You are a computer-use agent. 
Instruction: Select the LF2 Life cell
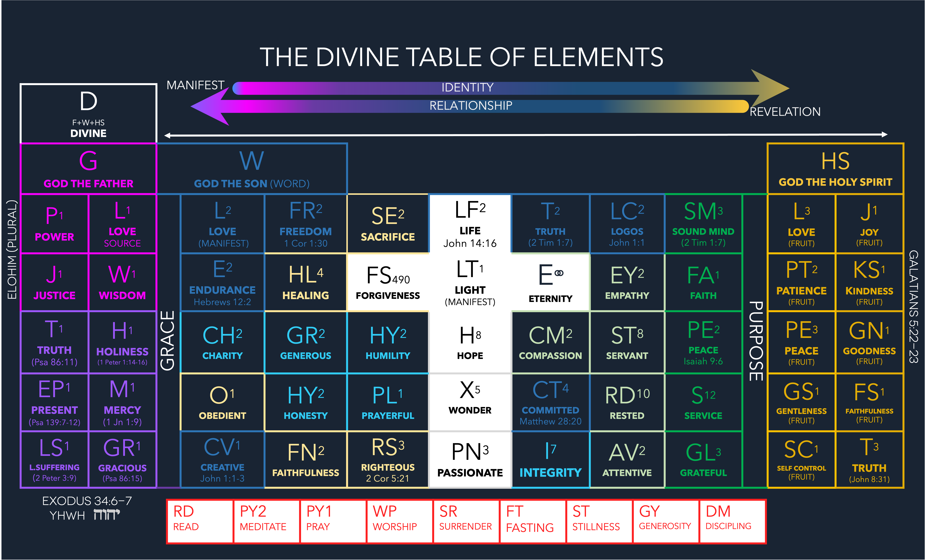(470, 224)
